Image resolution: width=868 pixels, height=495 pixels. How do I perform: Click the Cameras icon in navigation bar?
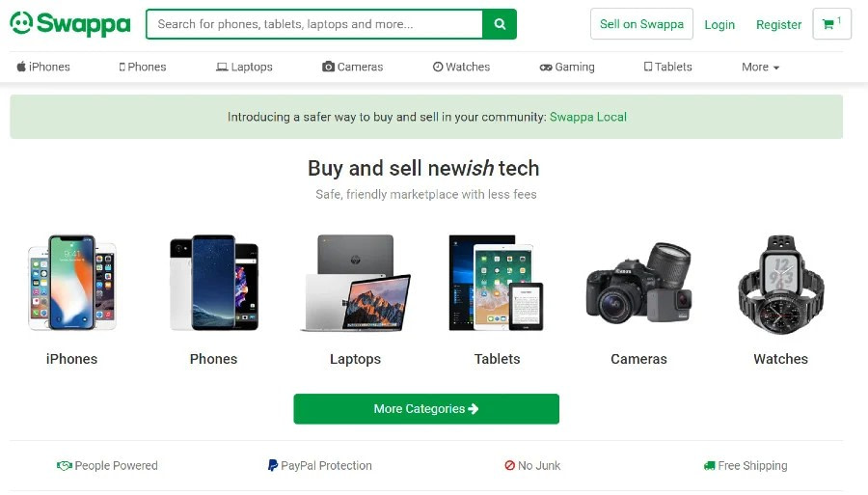coord(329,68)
